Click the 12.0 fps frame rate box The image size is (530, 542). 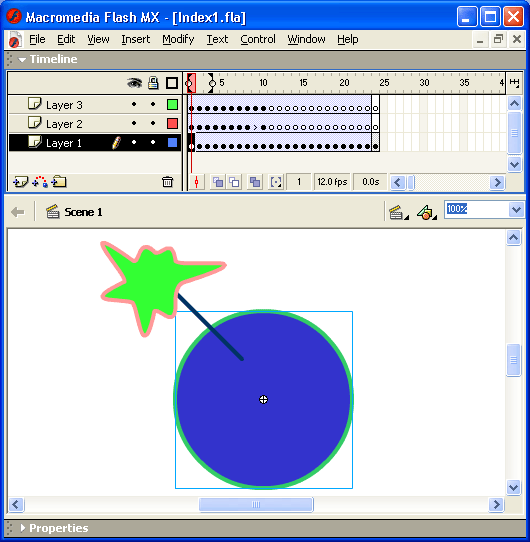[332, 182]
